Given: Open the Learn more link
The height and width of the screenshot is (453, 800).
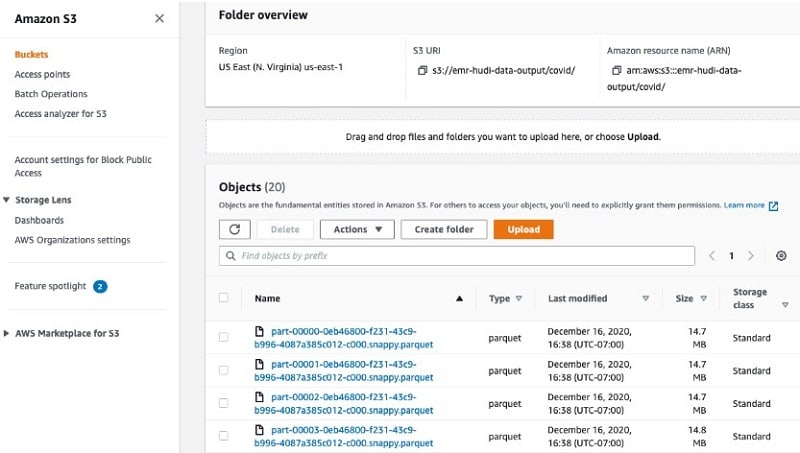Looking at the screenshot, I should (x=744, y=205).
